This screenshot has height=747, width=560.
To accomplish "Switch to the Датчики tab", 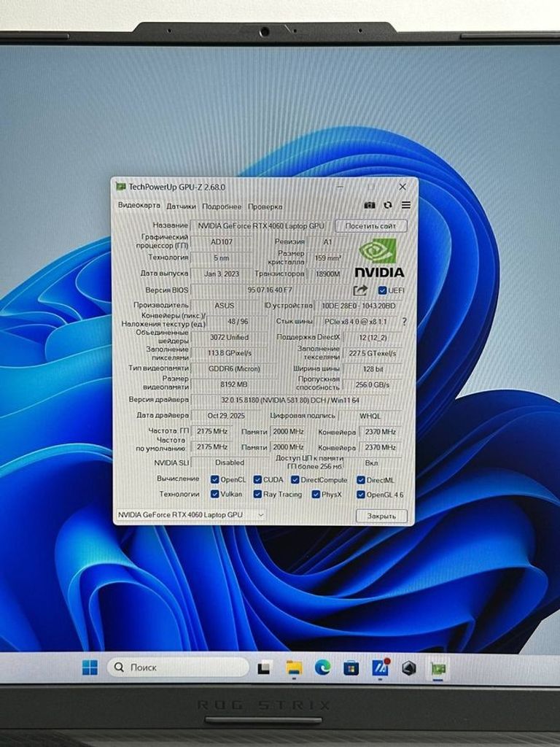I will pos(181,206).
